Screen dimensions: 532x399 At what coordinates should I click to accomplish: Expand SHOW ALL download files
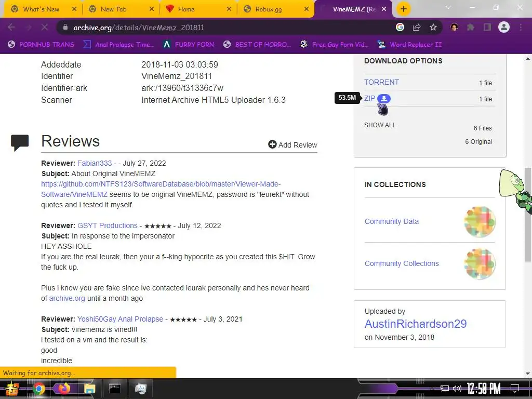point(380,125)
